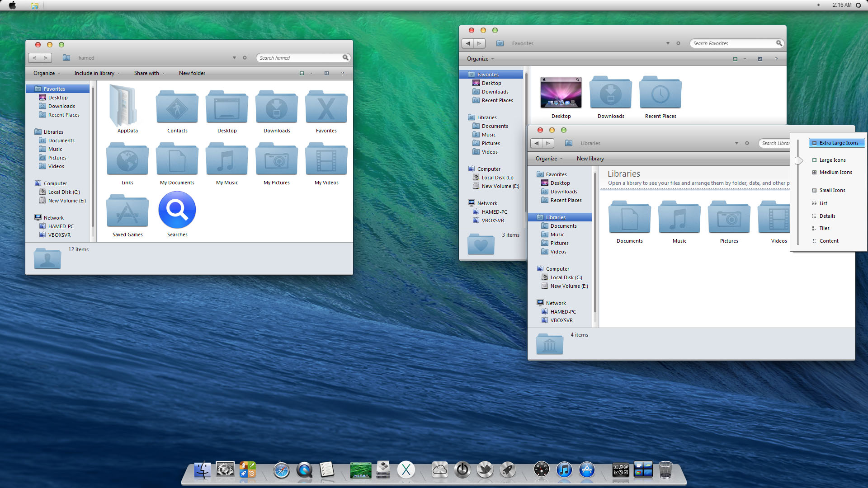
Task: Click New library in Libraries window
Action: click(x=590, y=159)
